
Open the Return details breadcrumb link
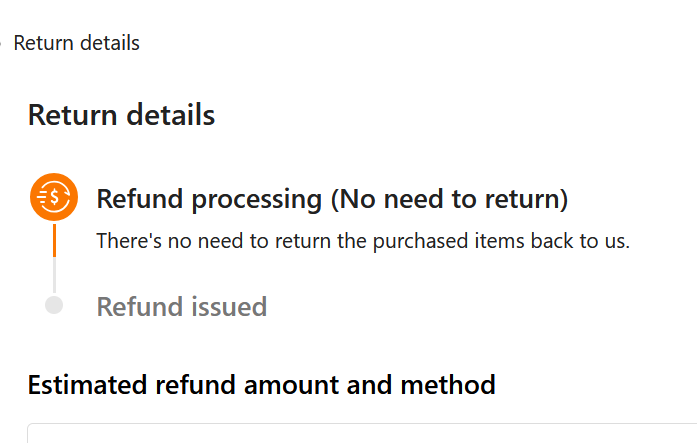pyautogui.click(x=76, y=43)
